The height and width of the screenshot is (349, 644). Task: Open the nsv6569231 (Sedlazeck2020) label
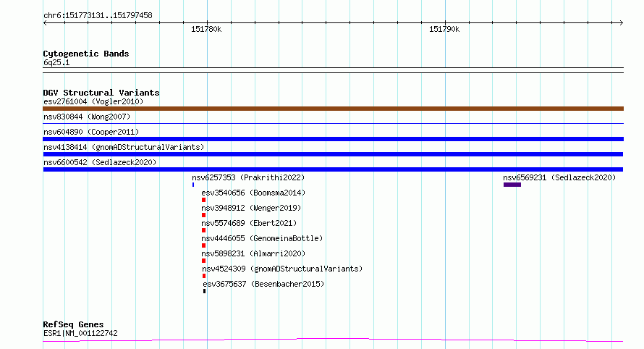pos(559,177)
